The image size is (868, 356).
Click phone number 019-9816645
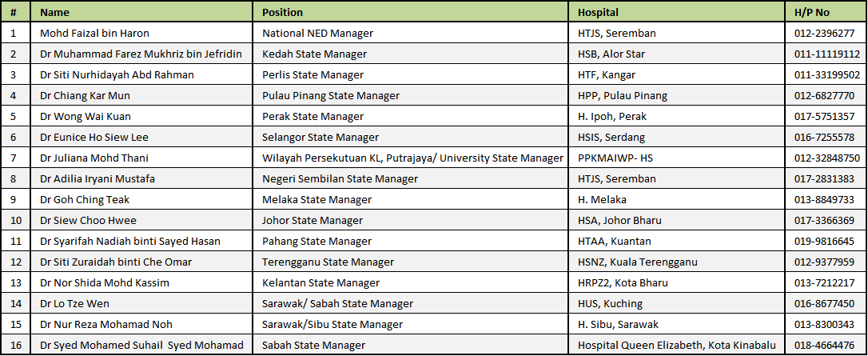point(824,242)
